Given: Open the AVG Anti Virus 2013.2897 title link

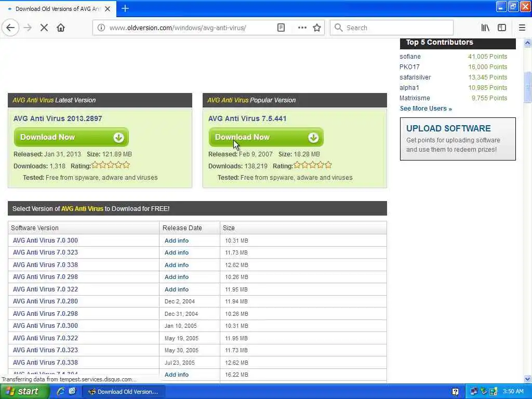Looking at the screenshot, I should [x=58, y=118].
